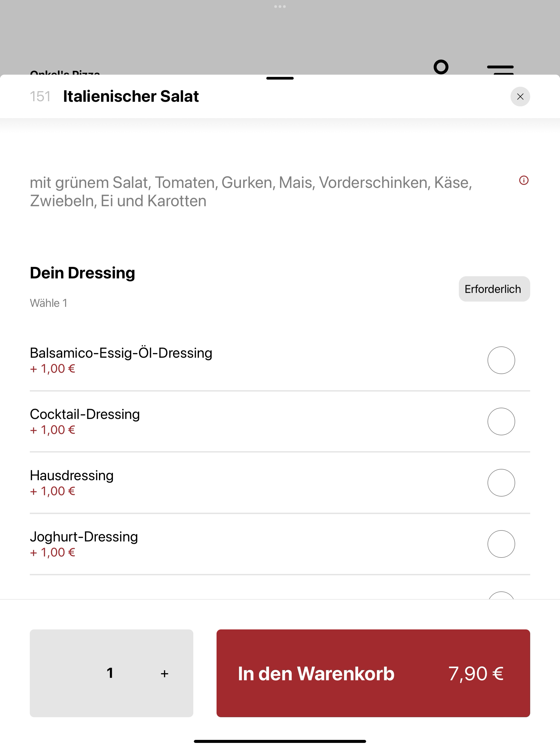Tap the Erforderlich required badge
560x747 pixels.
(x=494, y=289)
